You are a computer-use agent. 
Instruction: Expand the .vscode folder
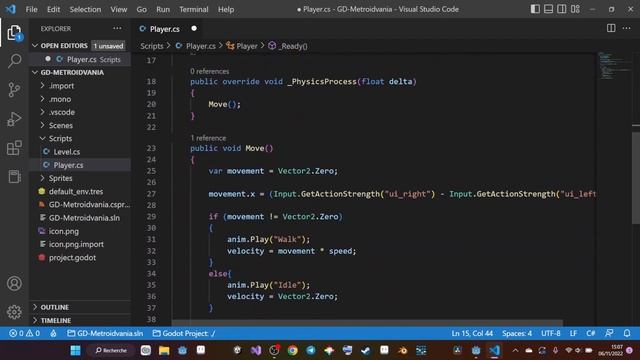point(62,112)
